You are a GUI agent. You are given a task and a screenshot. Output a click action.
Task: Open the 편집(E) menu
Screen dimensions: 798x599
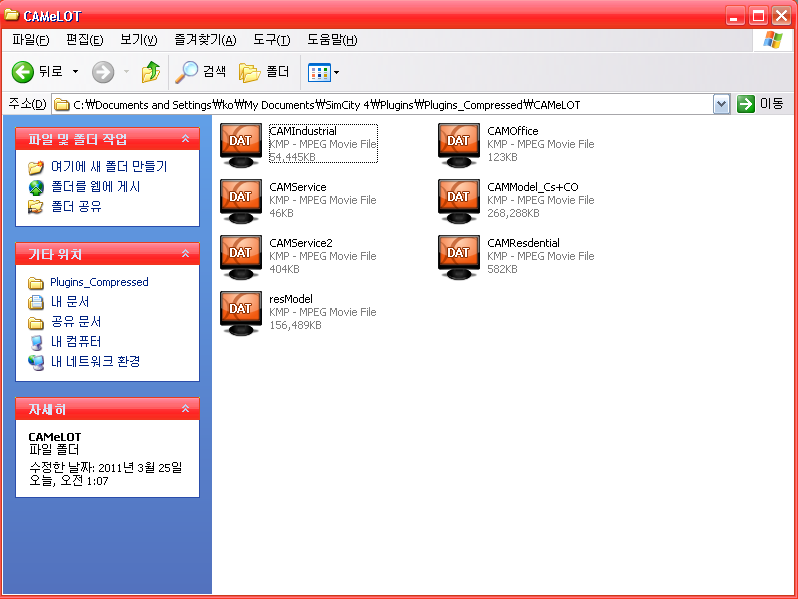tap(84, 40)
